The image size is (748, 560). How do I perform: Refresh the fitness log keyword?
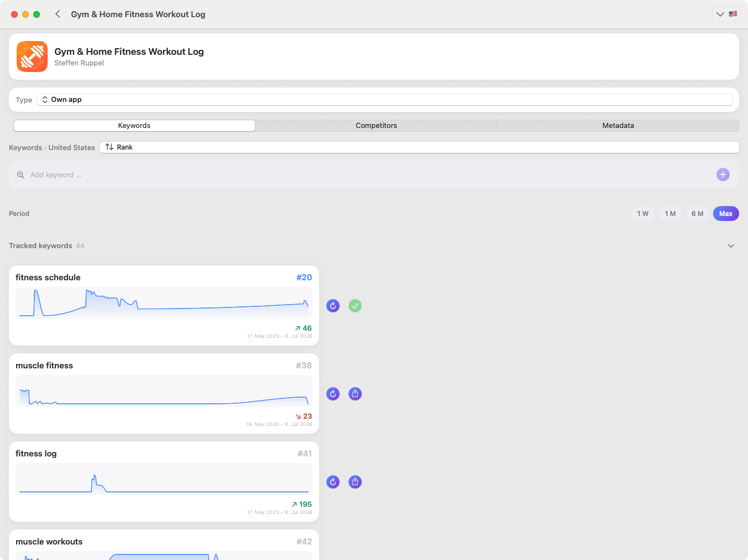[333, 482]
